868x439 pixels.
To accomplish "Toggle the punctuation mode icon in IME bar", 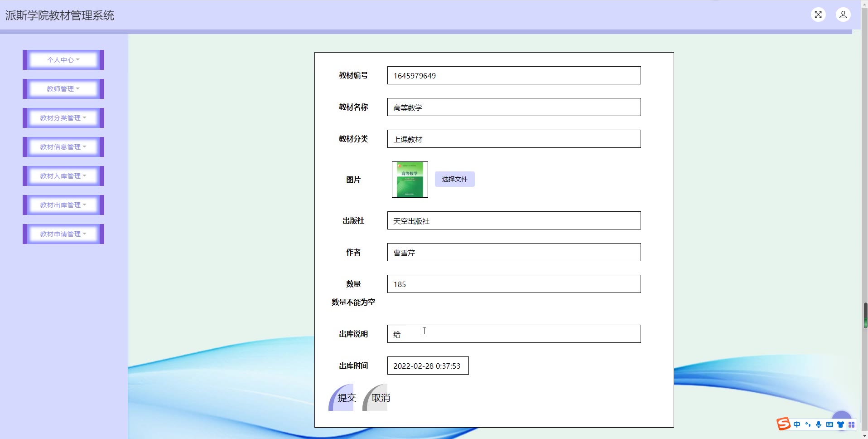I will click(x=808, y=424).
